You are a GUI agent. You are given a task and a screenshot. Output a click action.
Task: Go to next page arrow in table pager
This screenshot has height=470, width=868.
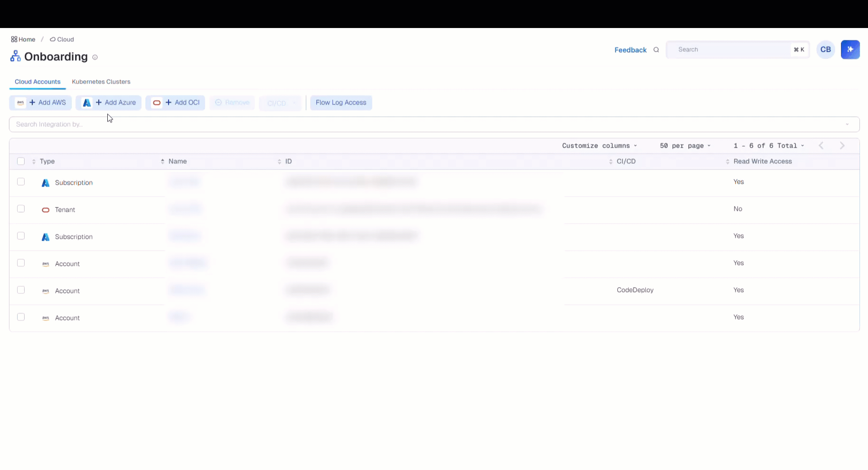coord(842,146)
